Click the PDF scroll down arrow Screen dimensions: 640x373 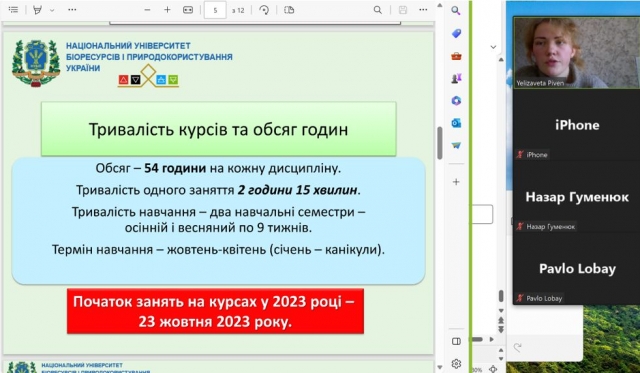click(440, 367)
